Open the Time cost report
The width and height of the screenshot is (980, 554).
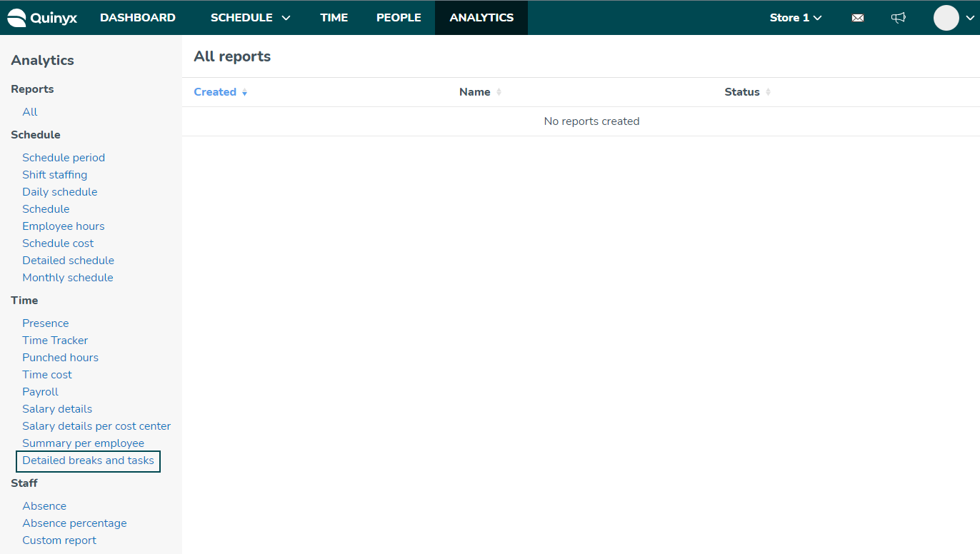(47, 375)
